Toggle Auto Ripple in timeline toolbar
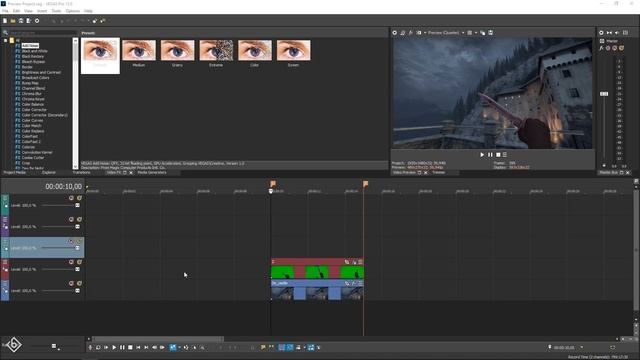 [x=298, y=347]
